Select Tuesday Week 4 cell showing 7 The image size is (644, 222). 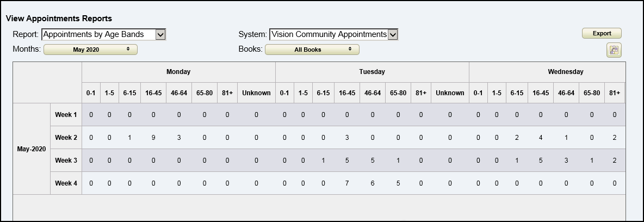coord(346,183)
